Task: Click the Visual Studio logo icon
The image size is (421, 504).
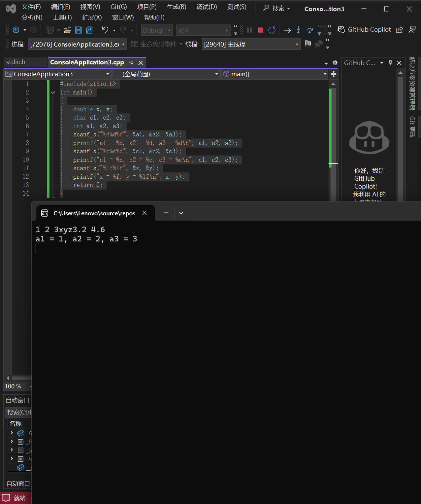Action: pos(11,9)
